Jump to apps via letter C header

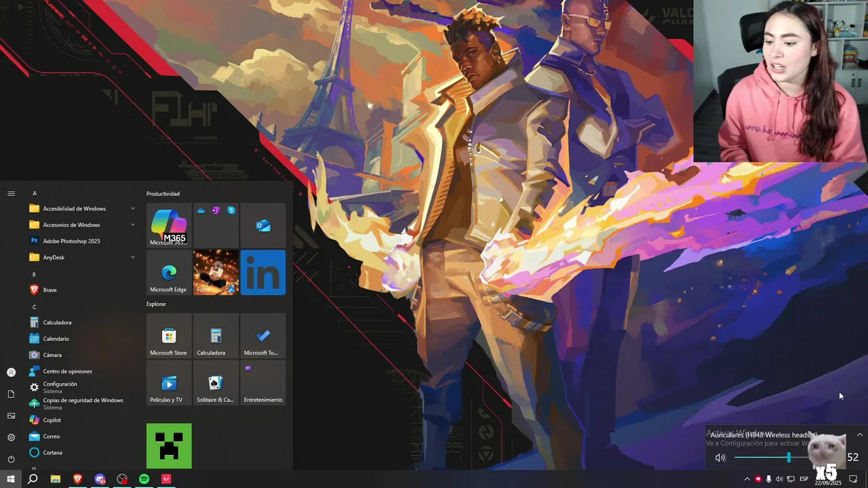click(x=35, y=307)
